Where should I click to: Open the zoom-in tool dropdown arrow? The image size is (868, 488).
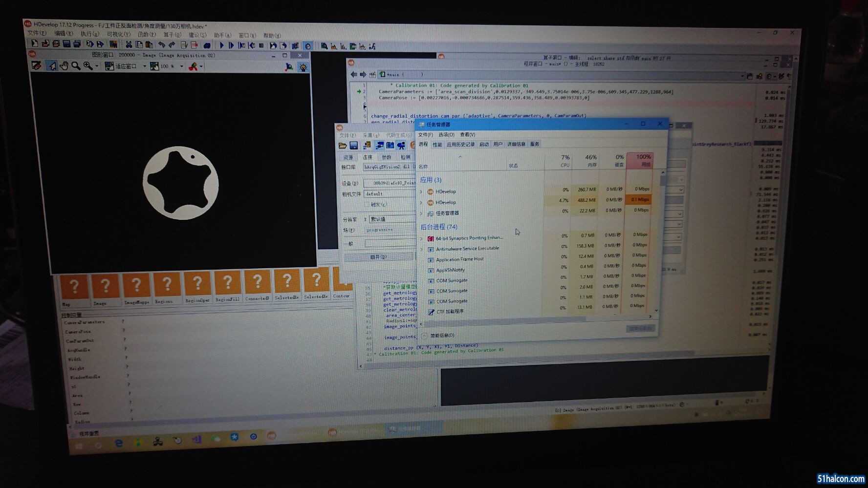pos(97,66)
